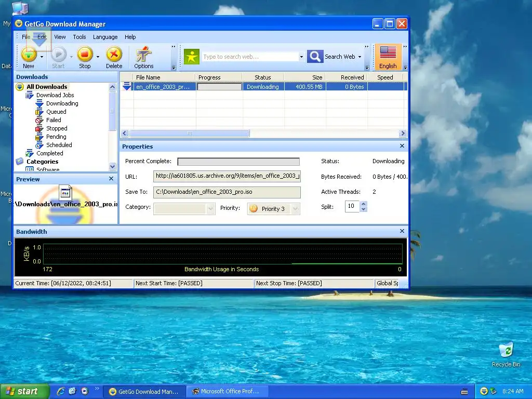Screen dimensions: 532x399
Task: Open the Tools menu
Action: pos(79,37)
